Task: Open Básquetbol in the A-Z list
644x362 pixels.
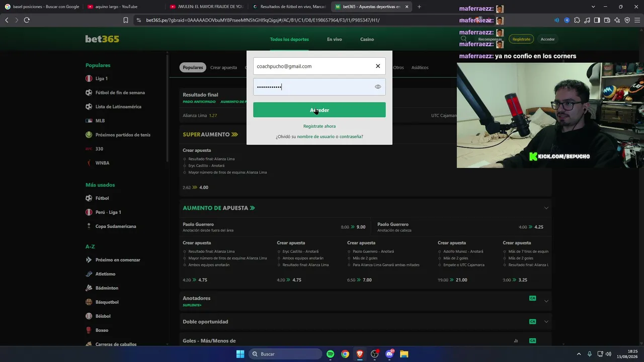Action: click(107, 302)
